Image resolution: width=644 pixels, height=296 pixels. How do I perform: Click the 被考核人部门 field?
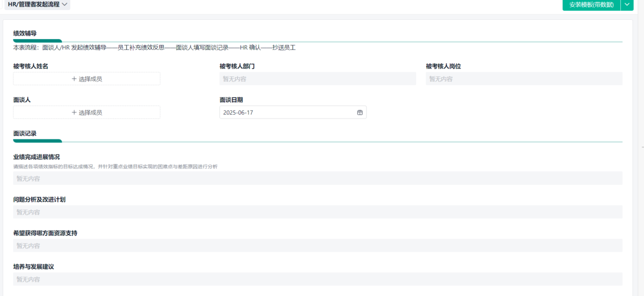[x=318, y=79]
